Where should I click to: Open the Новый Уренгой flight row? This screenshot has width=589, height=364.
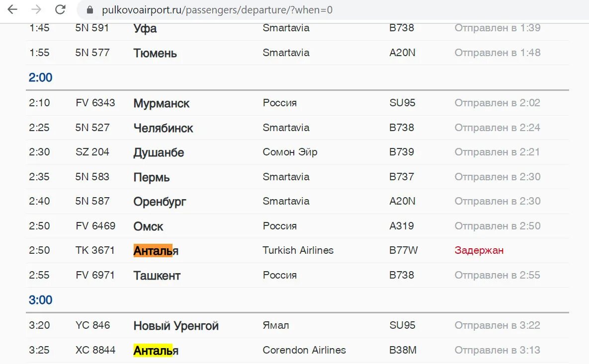(x=298, y=325)
